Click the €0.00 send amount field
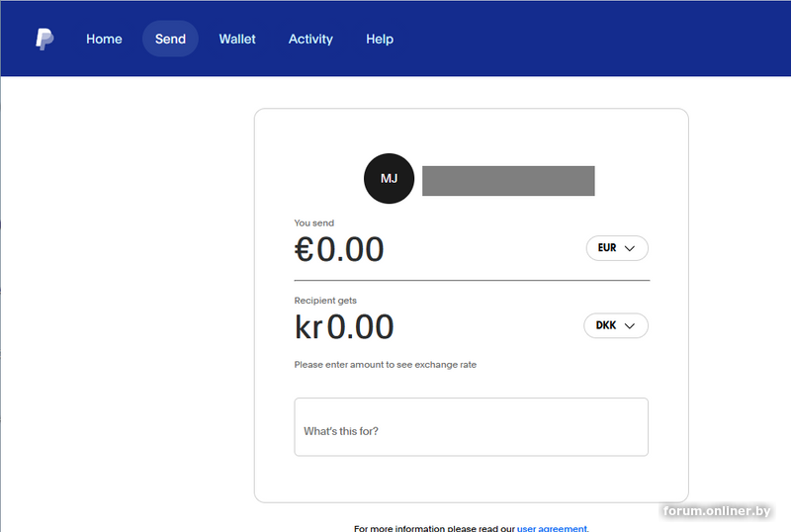 340,250
